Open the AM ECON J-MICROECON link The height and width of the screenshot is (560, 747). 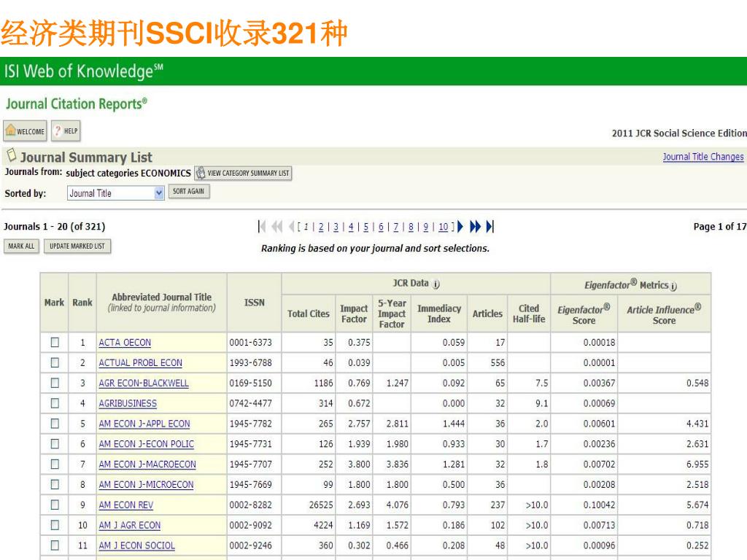[x=146, y=484]
